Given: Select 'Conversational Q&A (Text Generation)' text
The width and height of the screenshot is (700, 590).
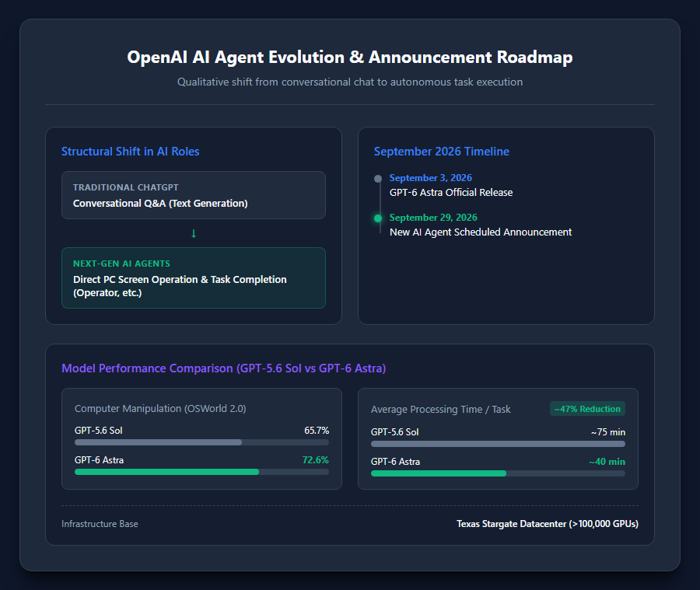Looking at the screenshot, I should [x=160, y=204].
